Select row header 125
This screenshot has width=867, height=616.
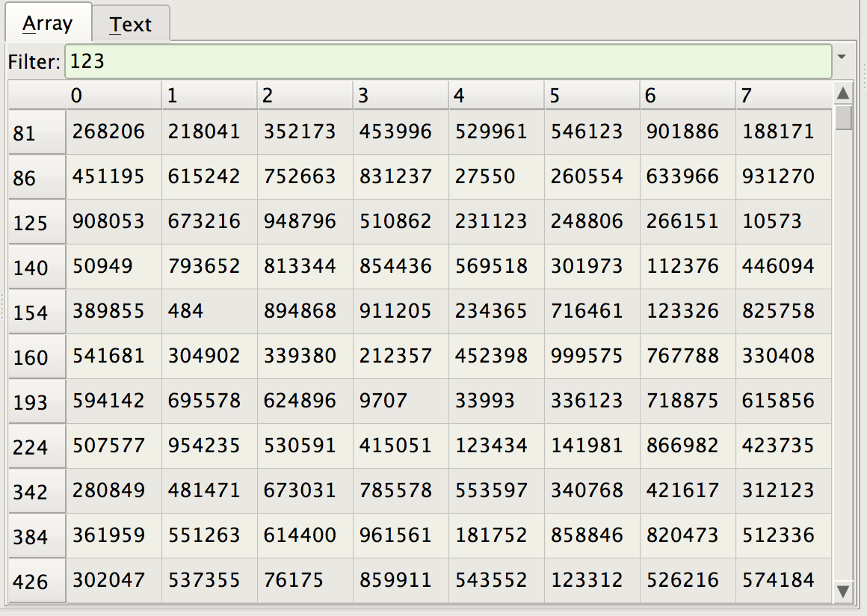[37, 222]
